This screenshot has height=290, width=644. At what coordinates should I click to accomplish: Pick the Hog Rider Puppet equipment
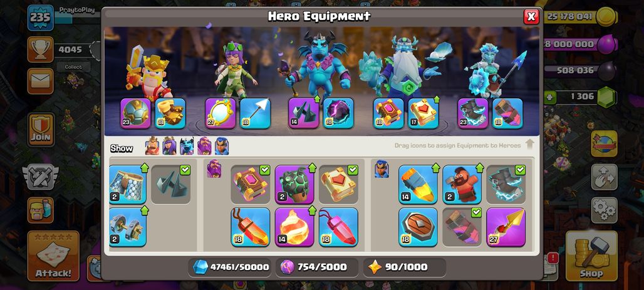click(462, 185)
